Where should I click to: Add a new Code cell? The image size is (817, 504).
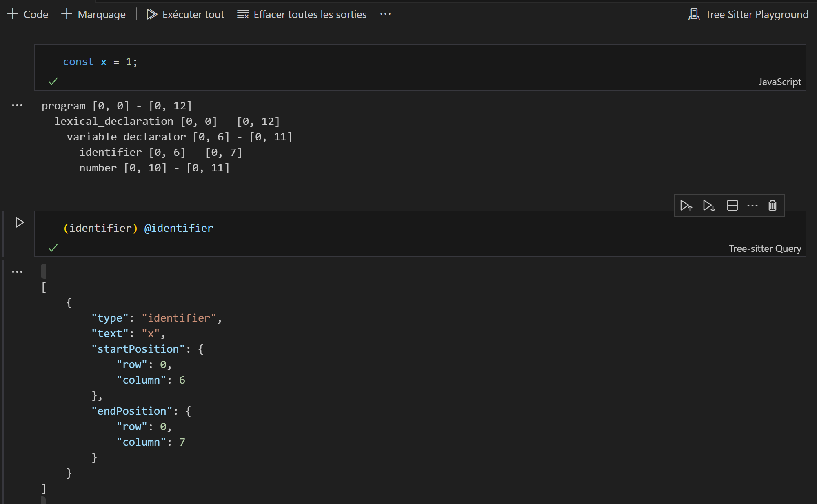coord(28,14)
